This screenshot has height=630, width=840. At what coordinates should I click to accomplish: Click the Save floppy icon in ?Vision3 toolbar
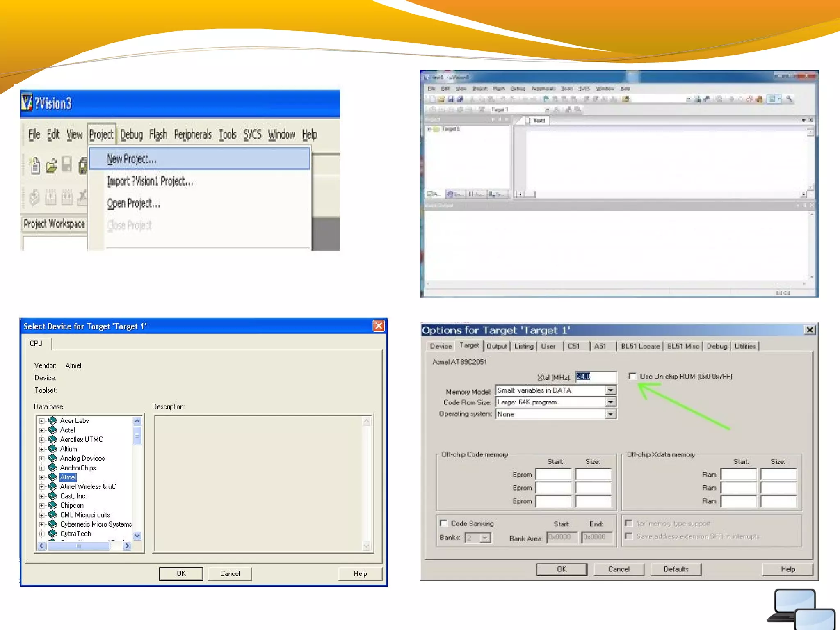coord(67,165)
